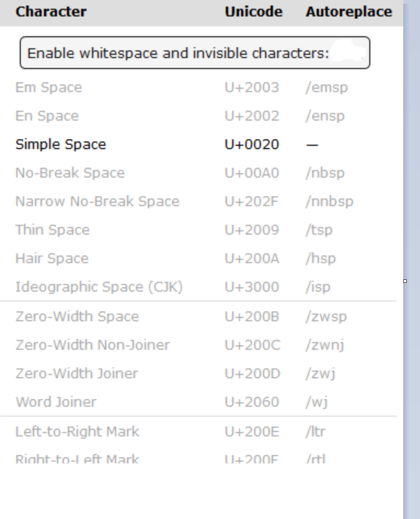Click the U+0020 Unicode value
The image size is (420, 519).
pos(252,144)
